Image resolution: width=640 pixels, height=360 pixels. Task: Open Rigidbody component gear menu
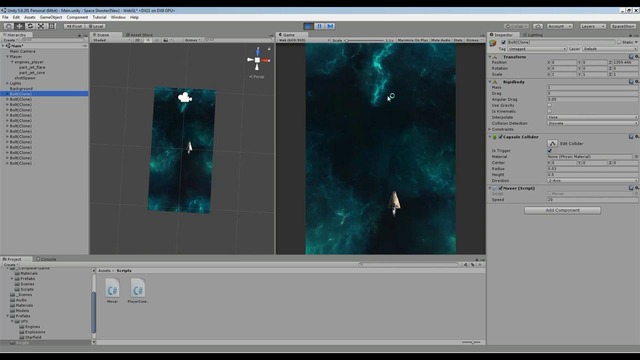click(x=637, y=82)
